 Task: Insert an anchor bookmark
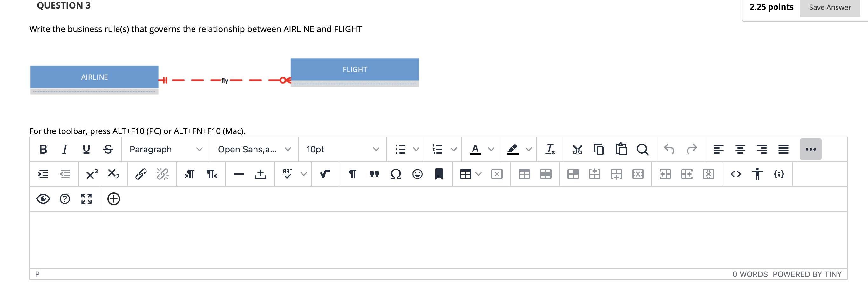439,174
